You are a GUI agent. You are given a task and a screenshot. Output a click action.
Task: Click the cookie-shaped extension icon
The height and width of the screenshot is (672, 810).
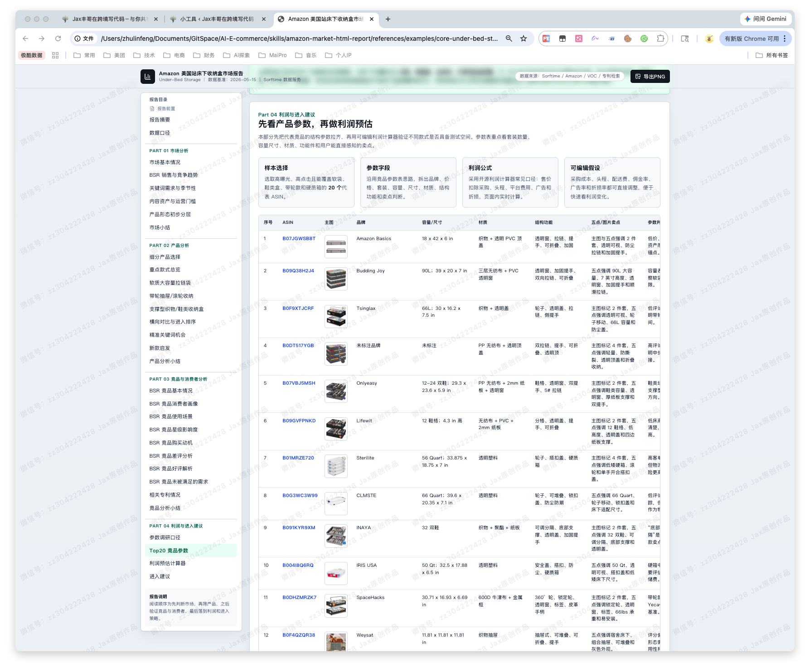pos(628,39)
